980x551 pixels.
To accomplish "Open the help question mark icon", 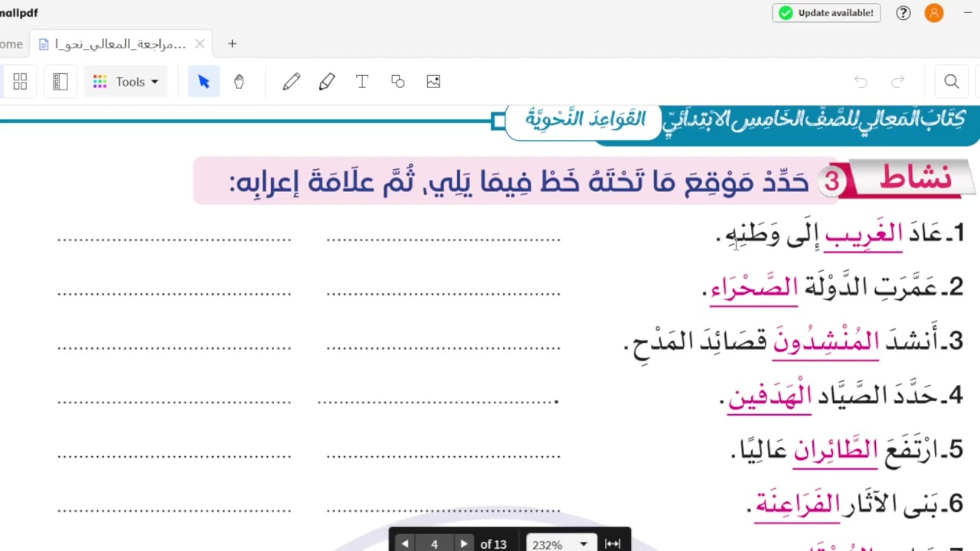I will 903,12.
